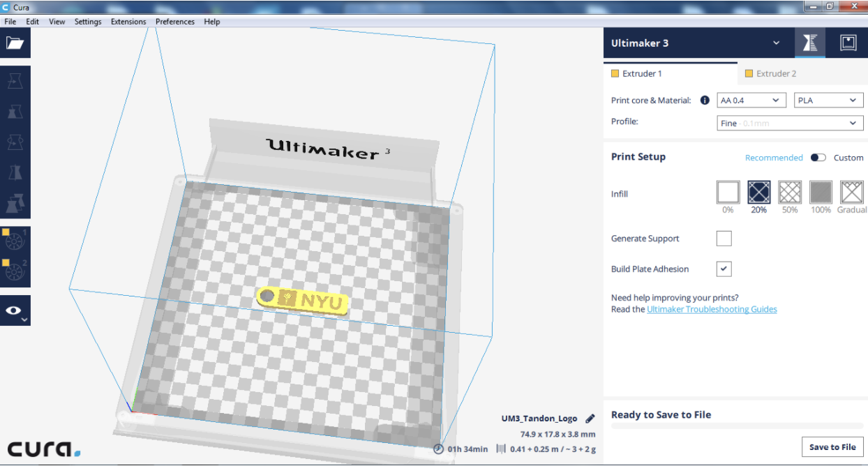Select 50% infill option

point(790,192)
